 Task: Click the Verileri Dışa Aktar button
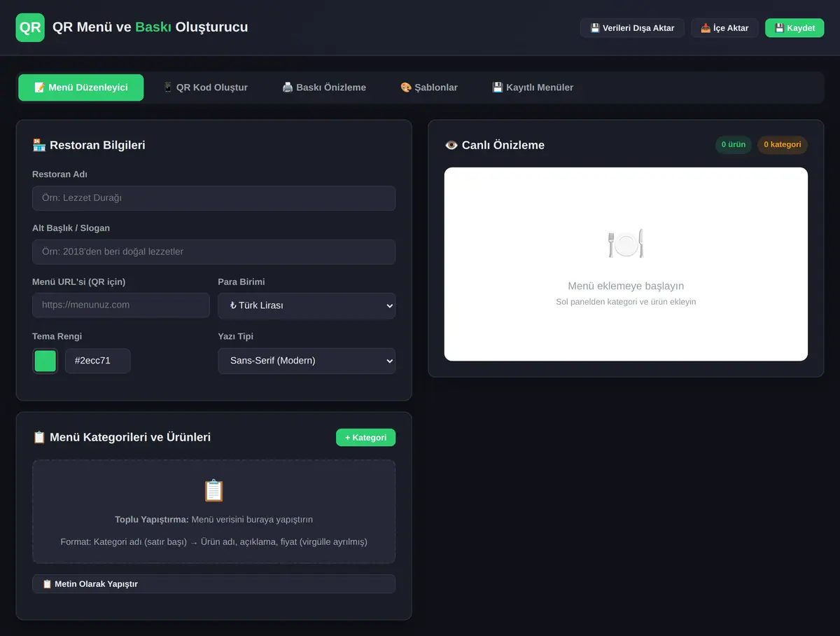(632, 28)
